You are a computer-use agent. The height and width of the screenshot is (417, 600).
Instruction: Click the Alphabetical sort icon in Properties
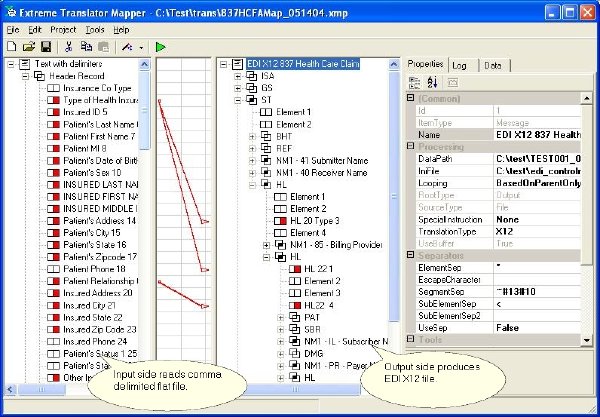tap(432, 82)
